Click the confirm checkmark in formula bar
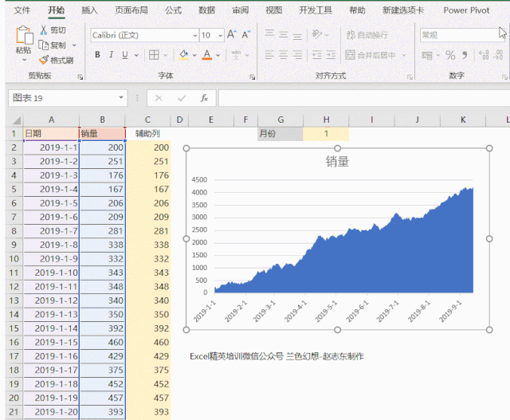Image resolution: width=510 pixels, height=420 pixels. click(182, 98)
